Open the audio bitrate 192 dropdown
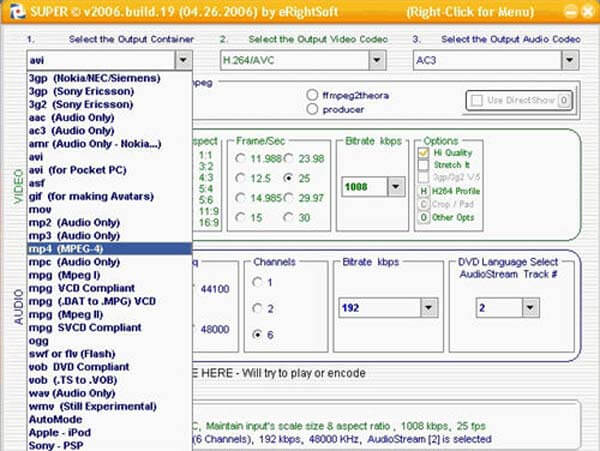 pos(429,308)
